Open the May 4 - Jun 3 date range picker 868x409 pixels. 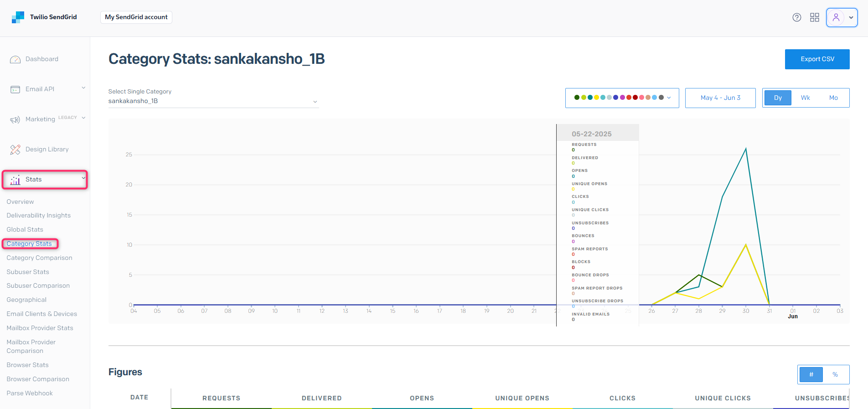(720, 98)
